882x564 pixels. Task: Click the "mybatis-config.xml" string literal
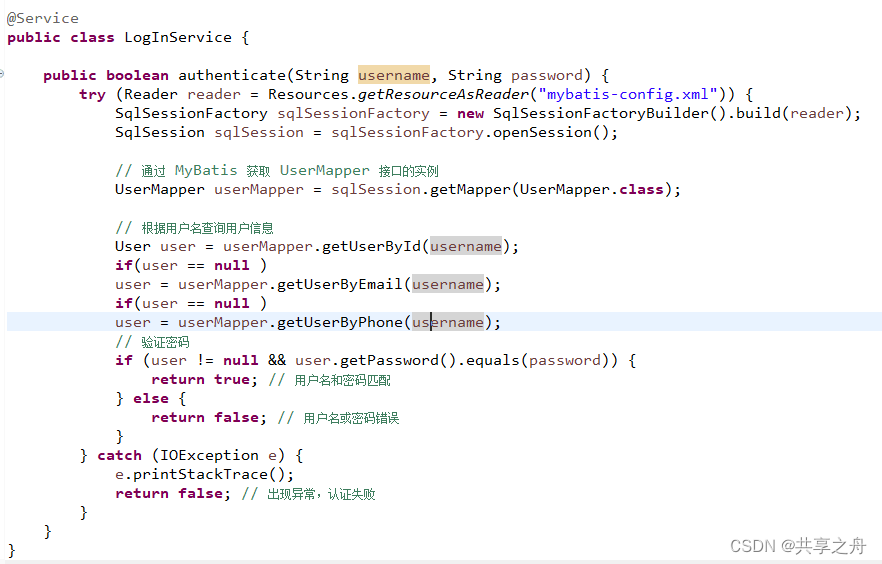[x=628, y=94]
